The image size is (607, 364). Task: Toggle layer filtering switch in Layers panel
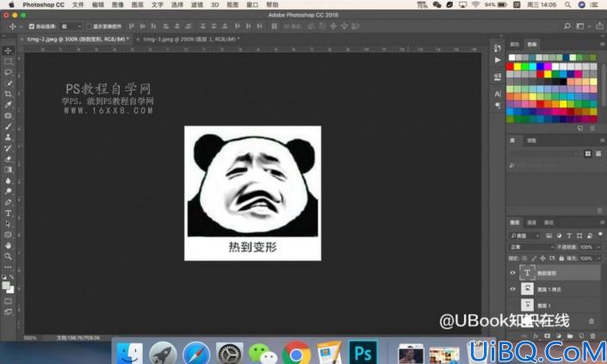click(x=600, y=235)
